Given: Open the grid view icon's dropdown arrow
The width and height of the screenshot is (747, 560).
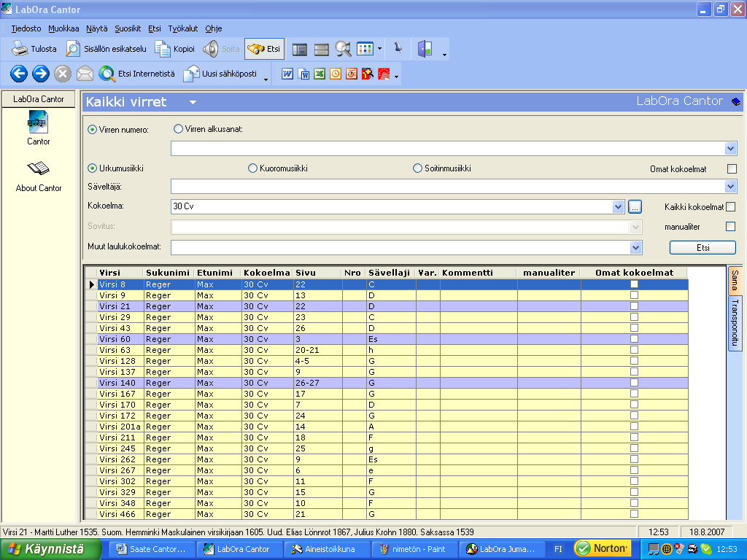Looking at the screenshot, I should [x=379, y=49].
